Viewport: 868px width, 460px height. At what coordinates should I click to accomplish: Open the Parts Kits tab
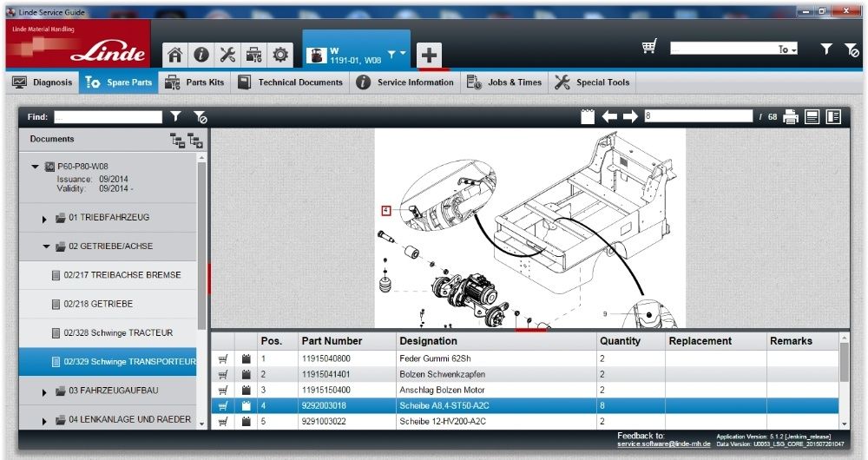click(194, 82)
